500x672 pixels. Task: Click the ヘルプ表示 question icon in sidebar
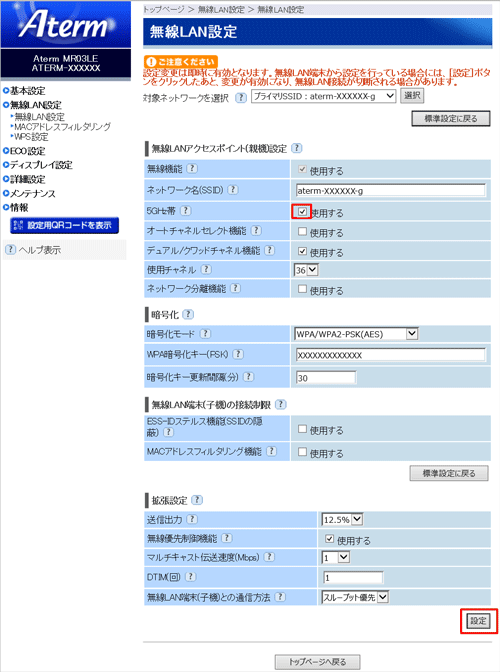coord(11,249)
